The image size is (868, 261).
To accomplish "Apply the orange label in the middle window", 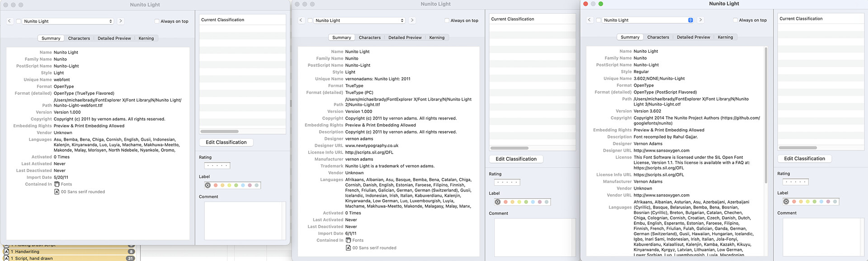I will click(512, 202).
